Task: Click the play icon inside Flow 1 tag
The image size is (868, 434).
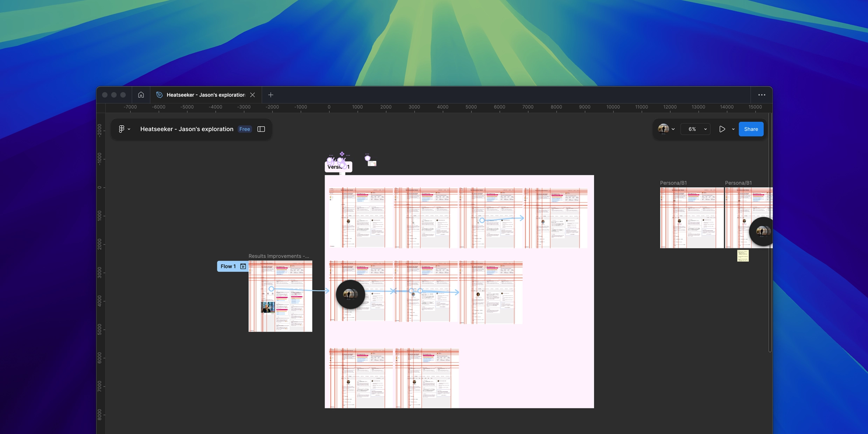Action: tap(243, 266)
